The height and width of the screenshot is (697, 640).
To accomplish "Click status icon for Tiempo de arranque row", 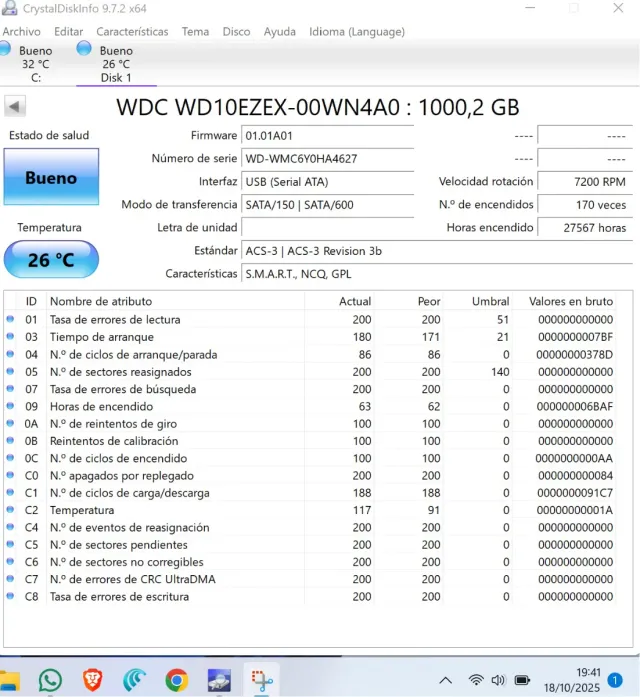I will click(x=10, y=336).
